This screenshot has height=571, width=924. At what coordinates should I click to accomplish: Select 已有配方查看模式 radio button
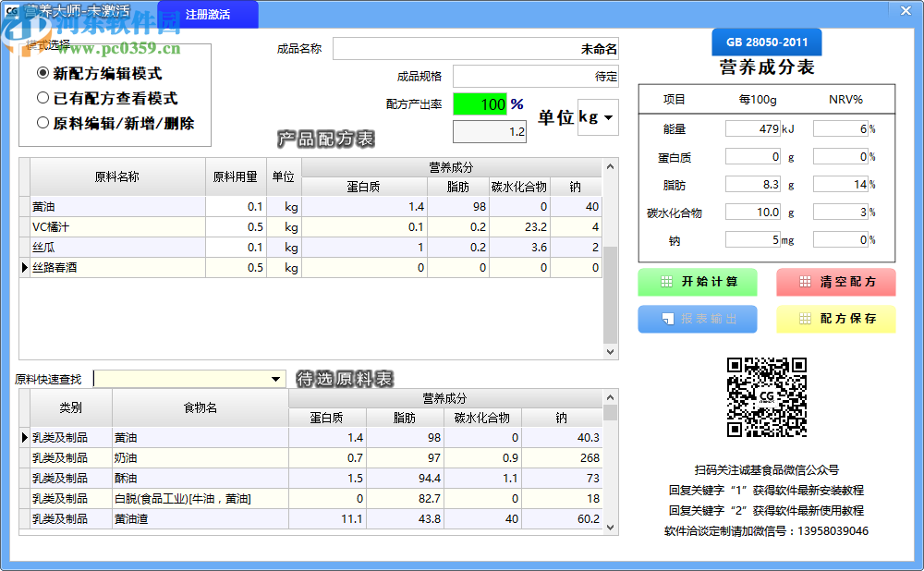pyautogui.click(x=43, y=98)
